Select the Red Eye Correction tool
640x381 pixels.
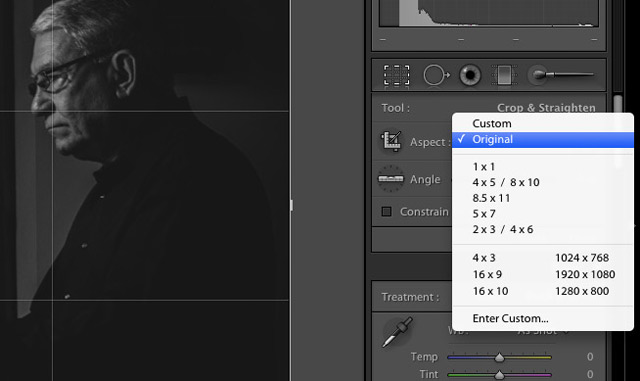[470, 75]
